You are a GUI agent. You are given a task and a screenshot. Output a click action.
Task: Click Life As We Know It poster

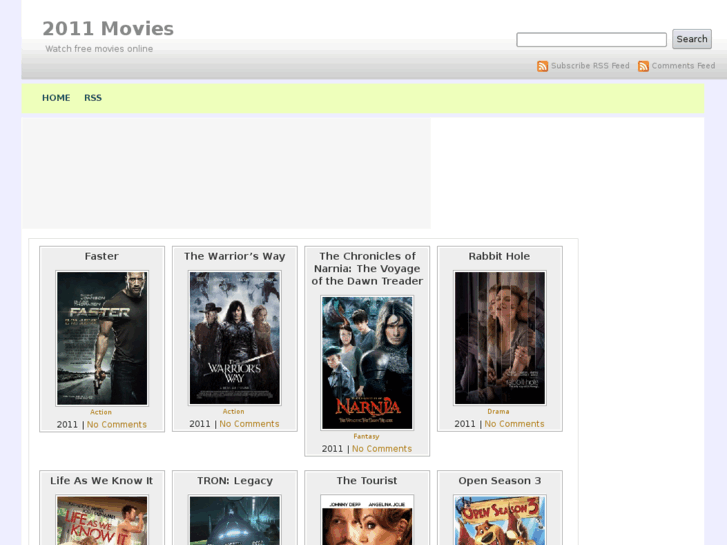click(102, 520)
